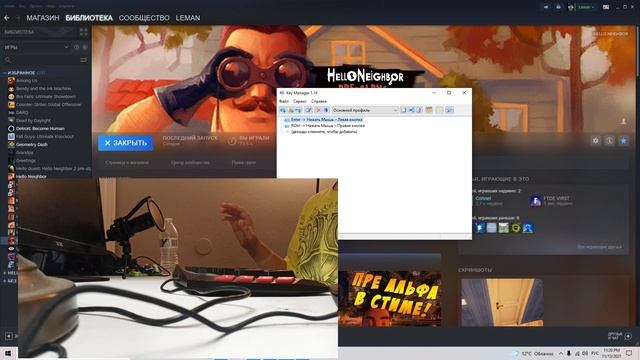Click the first add-action toolbar icon in Key Manager
The width and height of the screenshot is (640, 360).
point(283,110)
